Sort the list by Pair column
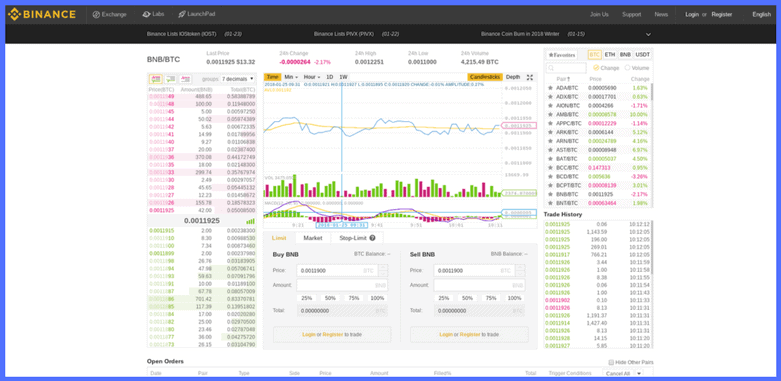The height and width of the screenshot is (381, 781). click(x=563, y=79)
